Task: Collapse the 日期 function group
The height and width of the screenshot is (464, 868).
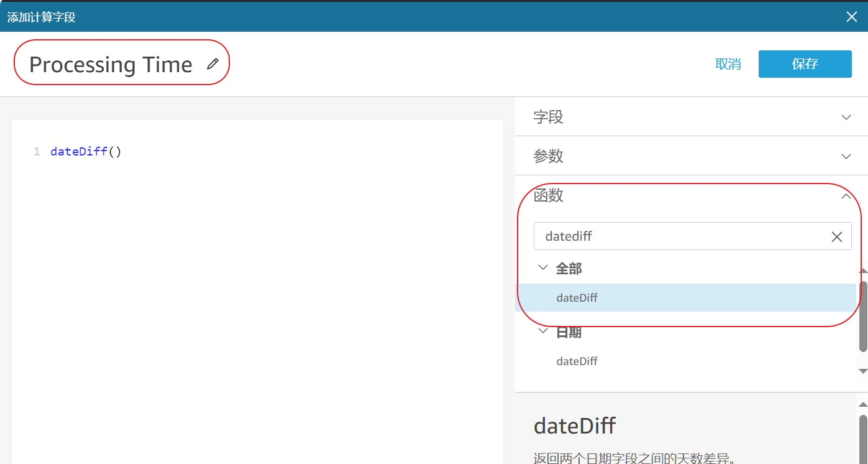Action: tap(543, 332)
